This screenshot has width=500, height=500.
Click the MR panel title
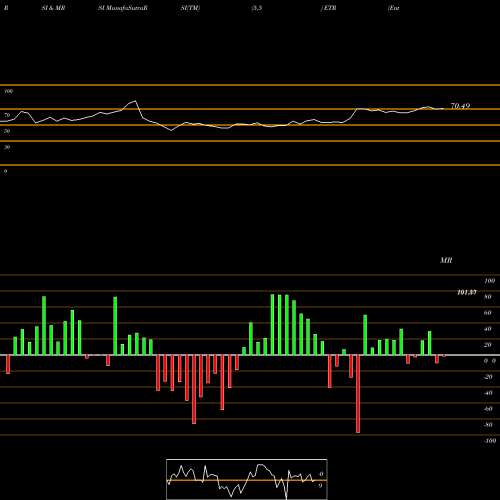(446, 260)
